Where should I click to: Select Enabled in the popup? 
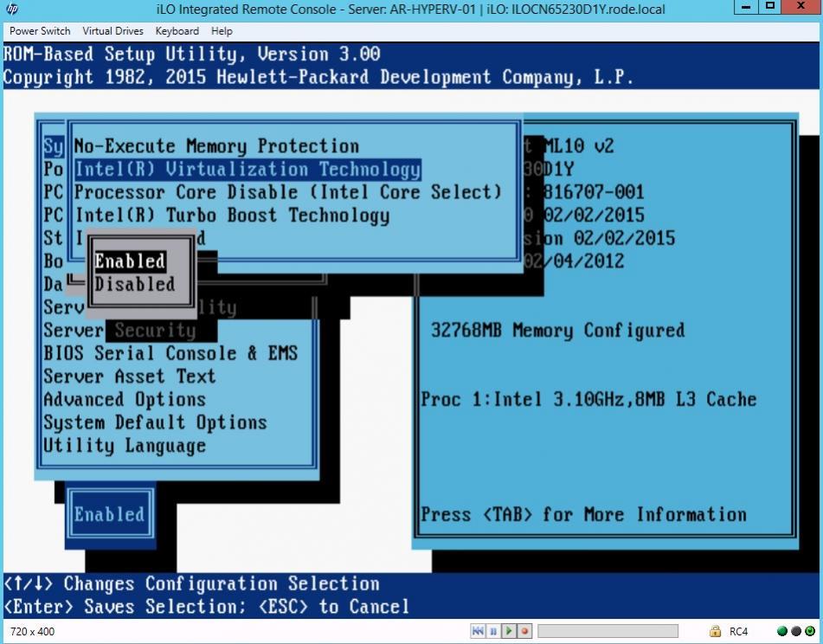[130, 261]
